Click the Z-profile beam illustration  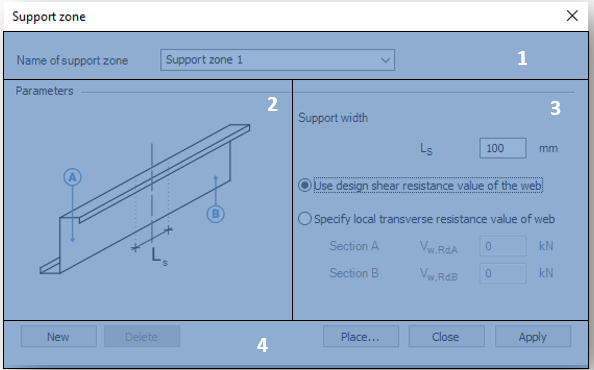tap(145, 199)
